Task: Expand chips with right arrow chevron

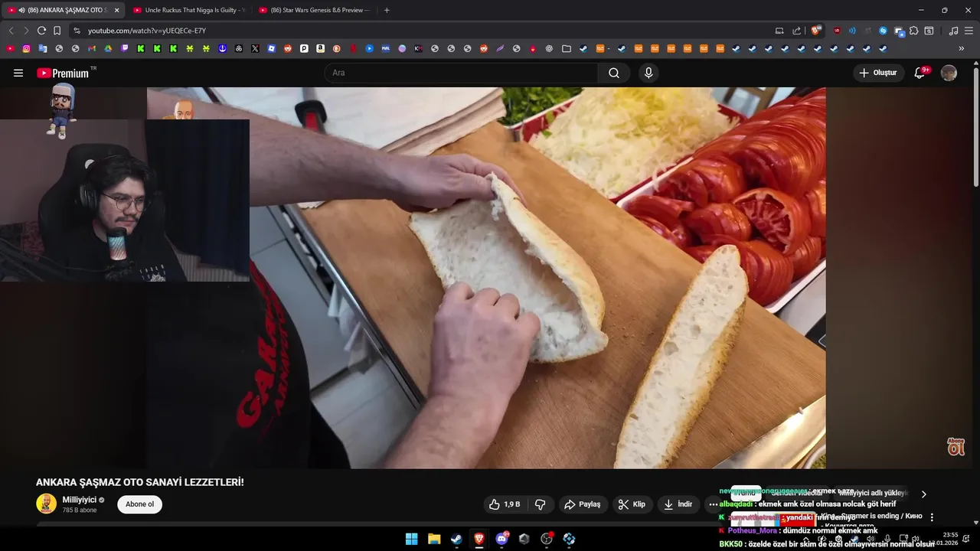Action: 923,494
